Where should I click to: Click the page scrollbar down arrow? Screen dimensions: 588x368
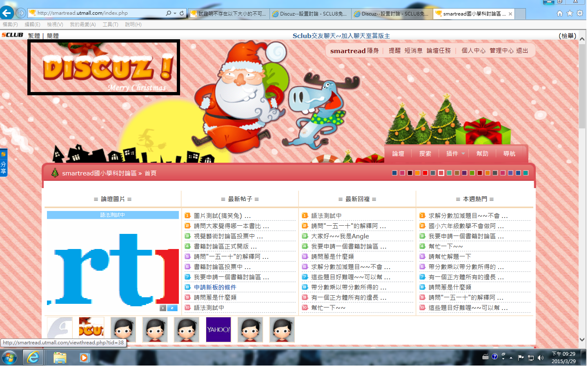click(582, 340)
